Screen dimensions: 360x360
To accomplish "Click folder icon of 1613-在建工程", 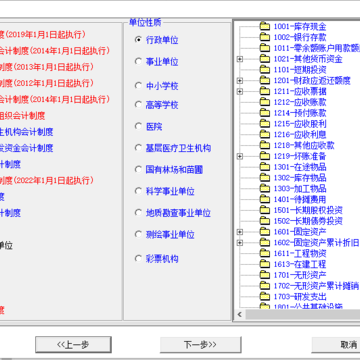I will point(265,264).
